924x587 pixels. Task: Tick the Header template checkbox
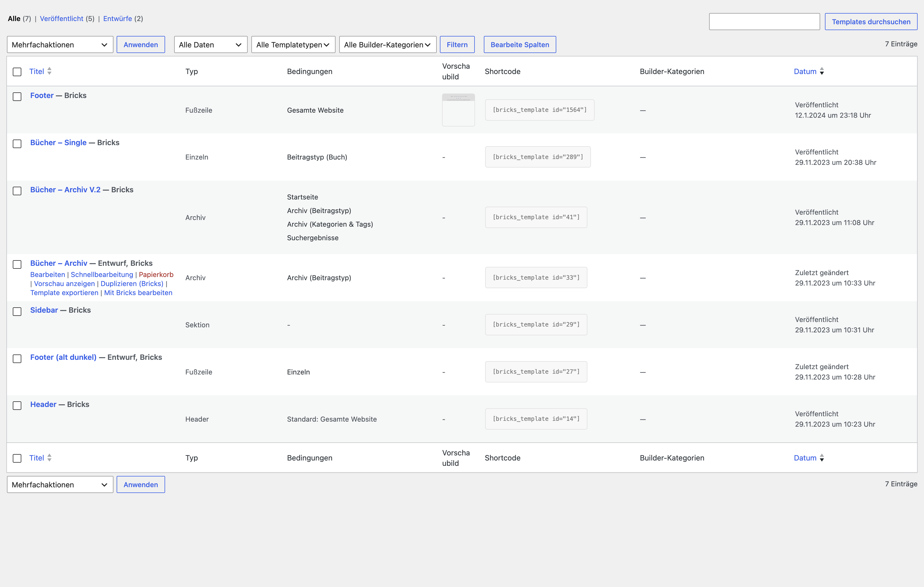pos(17,405)
